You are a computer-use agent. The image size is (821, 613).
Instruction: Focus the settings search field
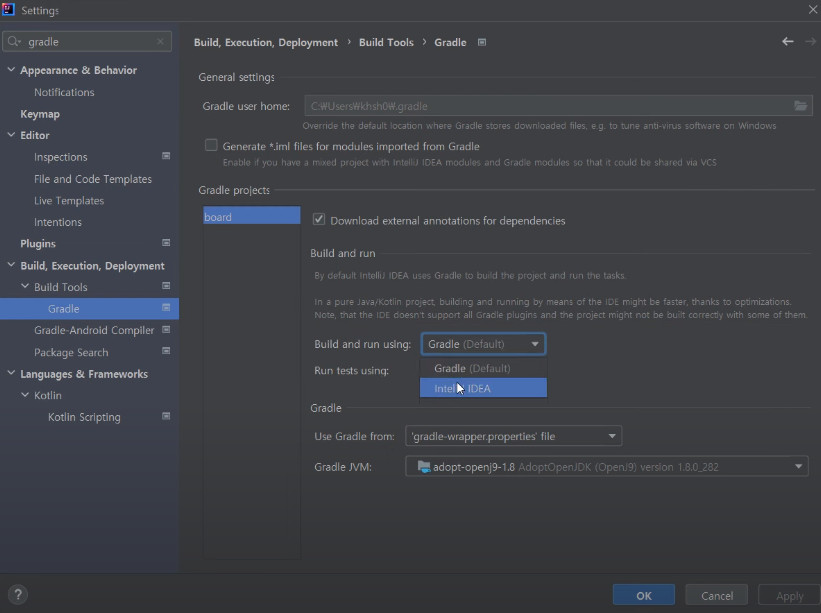87,41
